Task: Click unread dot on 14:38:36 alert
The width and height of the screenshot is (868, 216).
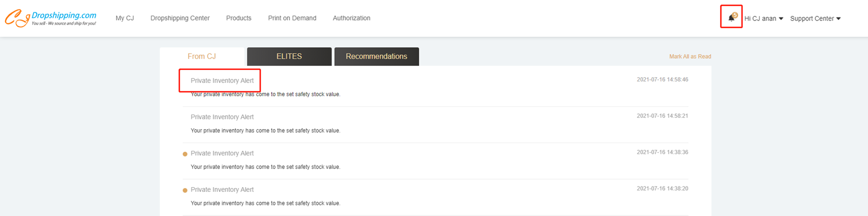Action: [x=185, y=154]
